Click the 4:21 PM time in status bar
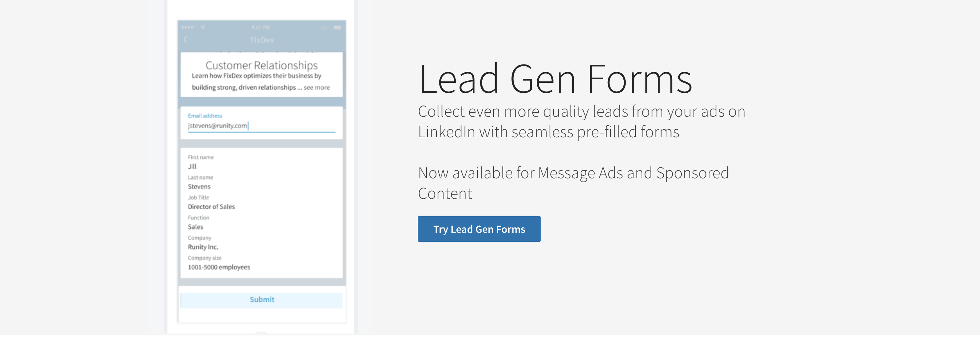The width and height of the screenshot is (980, 338). (261, 27)
